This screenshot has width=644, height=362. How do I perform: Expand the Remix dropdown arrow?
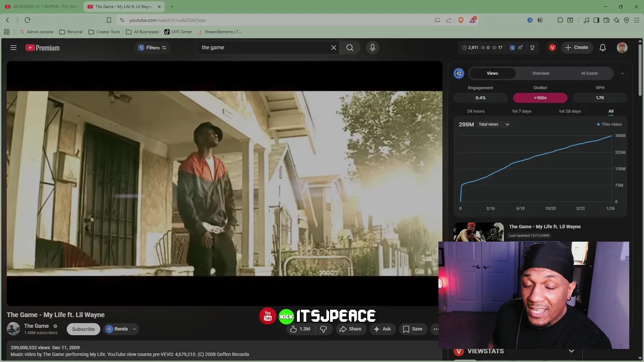coord(134,329)
